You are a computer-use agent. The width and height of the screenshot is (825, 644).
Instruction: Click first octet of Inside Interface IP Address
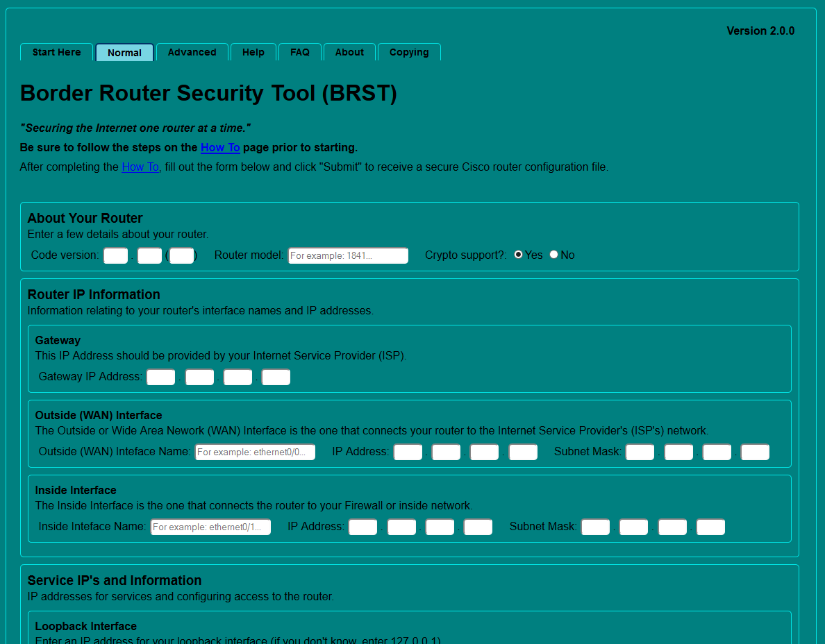362,527
